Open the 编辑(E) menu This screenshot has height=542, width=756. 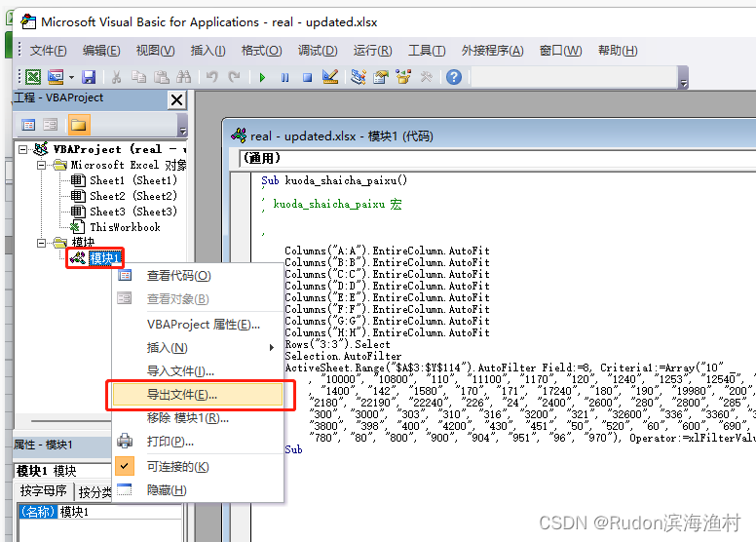click(x=101, y=50)
